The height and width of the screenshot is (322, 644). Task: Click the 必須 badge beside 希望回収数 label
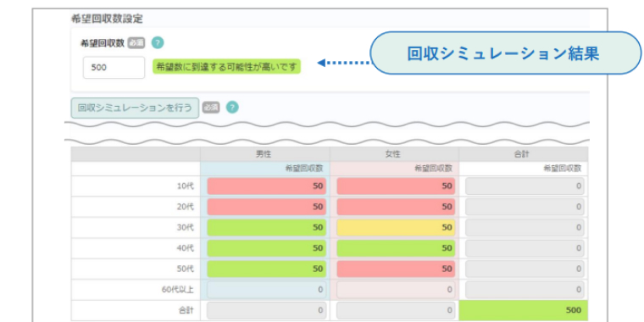[x=136, y=42]
